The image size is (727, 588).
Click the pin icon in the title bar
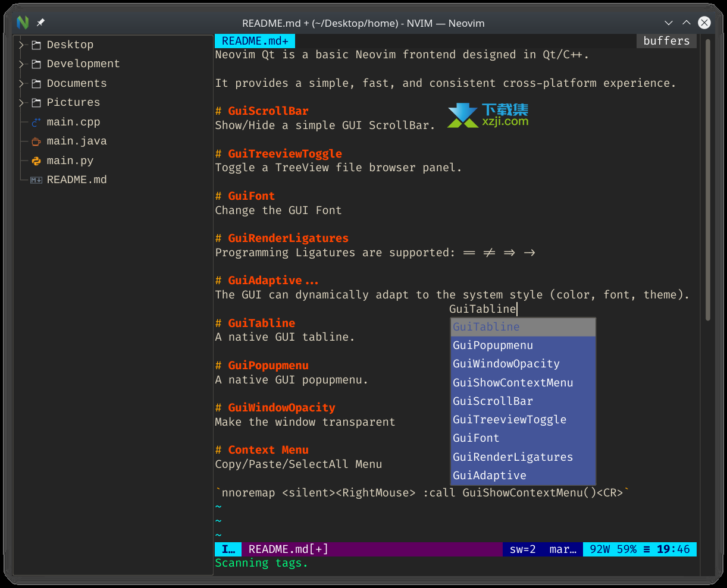pyautogui.click(x=40, y=23)
